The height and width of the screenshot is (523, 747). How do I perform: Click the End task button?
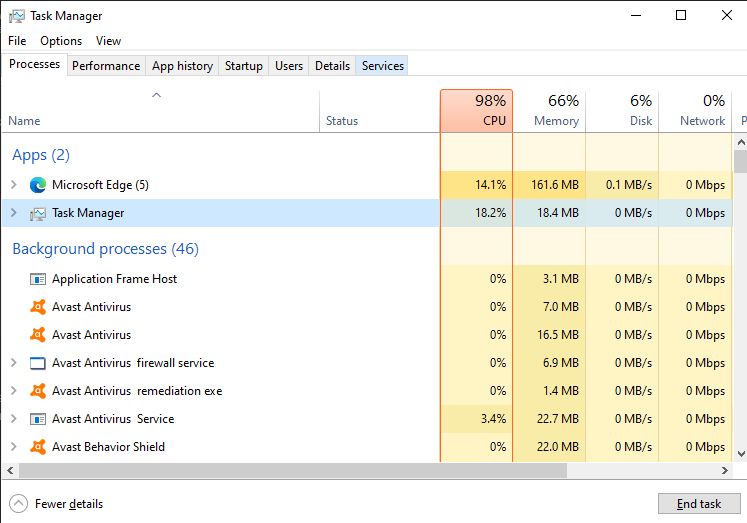pos(699,503)
